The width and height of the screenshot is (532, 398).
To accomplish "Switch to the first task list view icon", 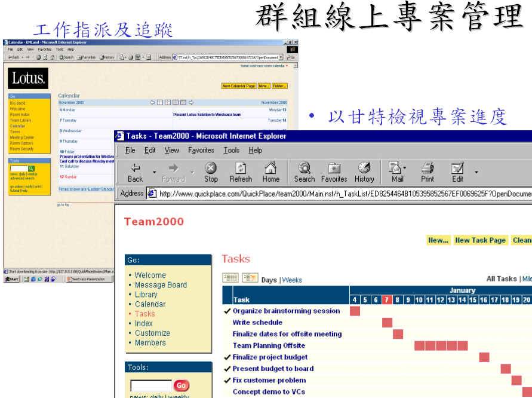I will (x=230, y=278).
